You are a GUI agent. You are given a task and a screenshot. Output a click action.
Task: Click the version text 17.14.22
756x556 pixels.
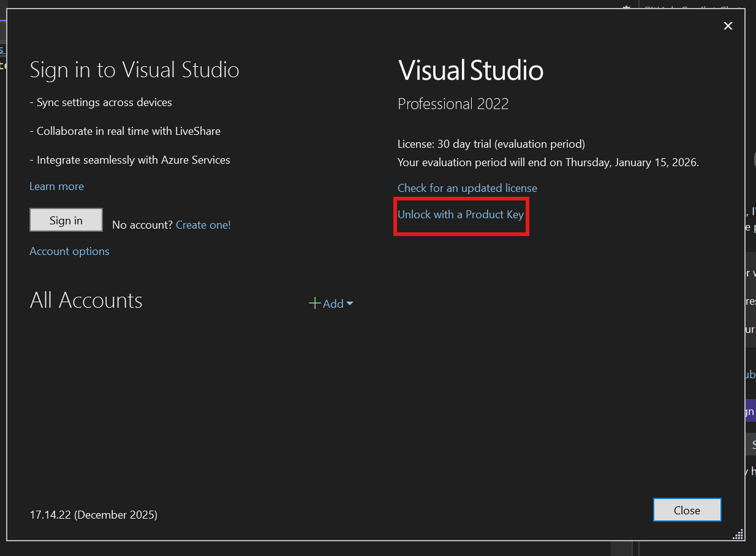point(93,514)
